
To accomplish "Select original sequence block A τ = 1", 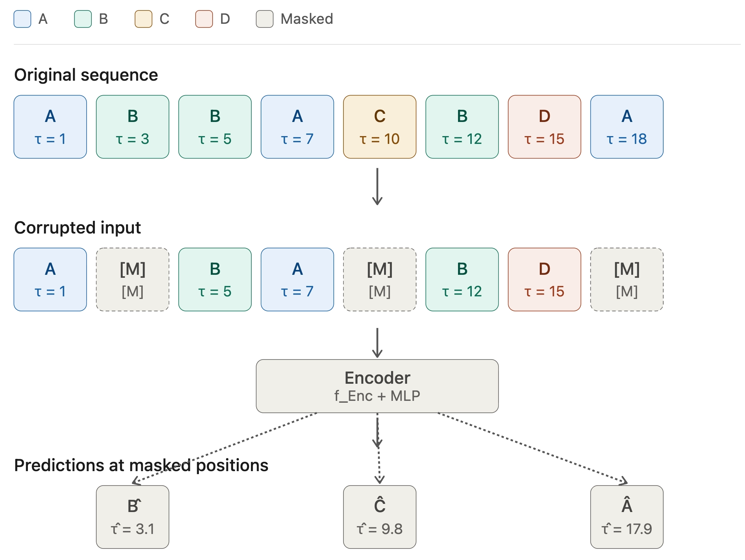I will pos(50,127).
